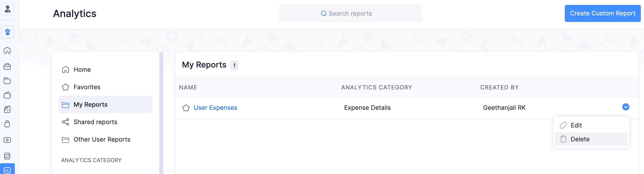Click inside the Search reports field
Screen dimensions: 644x174
[x=350, y=13]
